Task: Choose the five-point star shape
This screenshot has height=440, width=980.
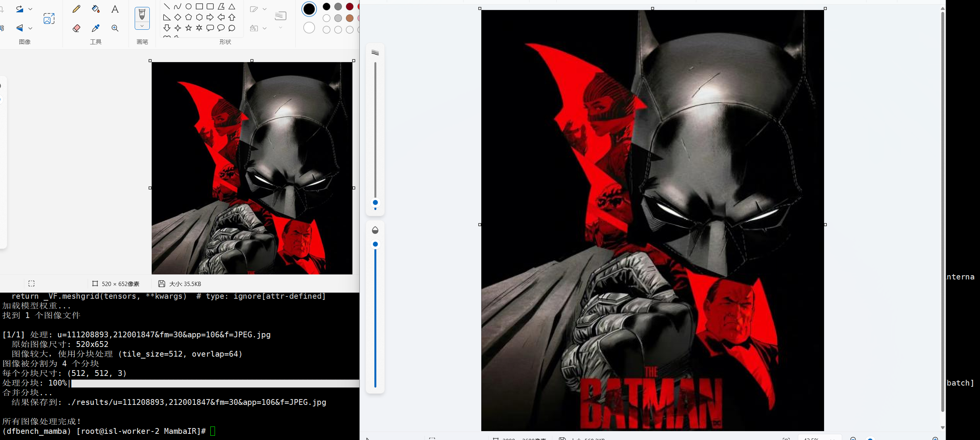Action: (x=188, y=28)
